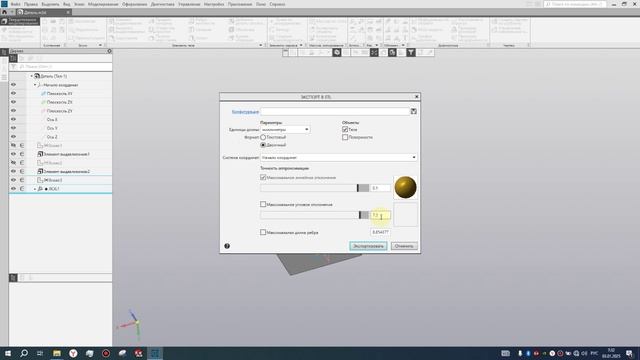Open the Диагностика menu
Viewport: 640px width, 360px height.
[x=162, y=4]
